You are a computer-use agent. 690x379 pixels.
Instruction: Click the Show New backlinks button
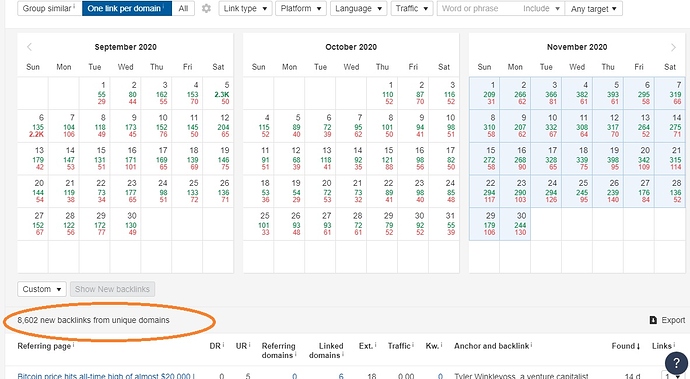tap(112, 289)
